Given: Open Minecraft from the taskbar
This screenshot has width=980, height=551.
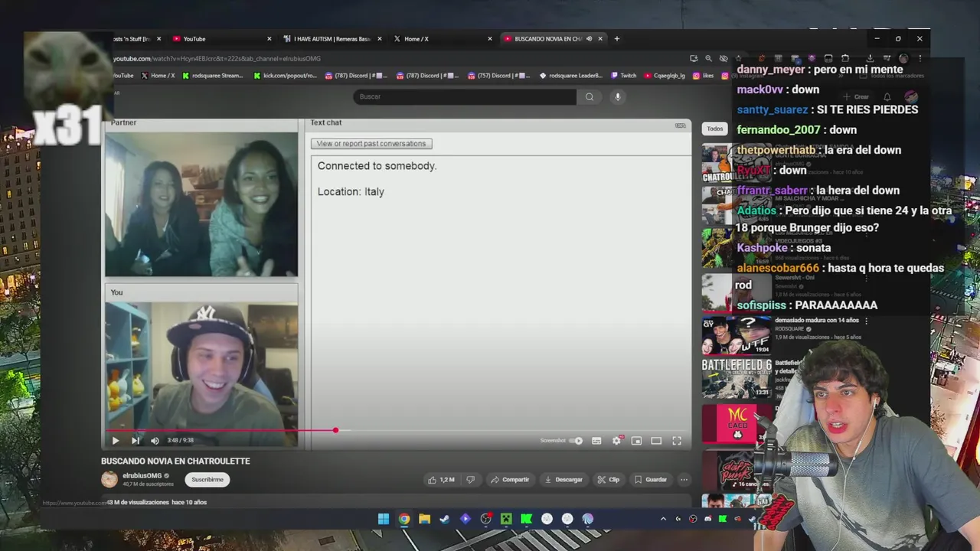Looking at the screenshot, I should (x=506, y=519).
